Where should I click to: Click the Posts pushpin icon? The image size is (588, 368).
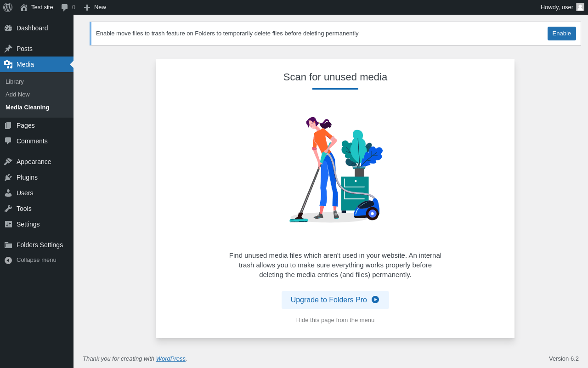(8, 49)
